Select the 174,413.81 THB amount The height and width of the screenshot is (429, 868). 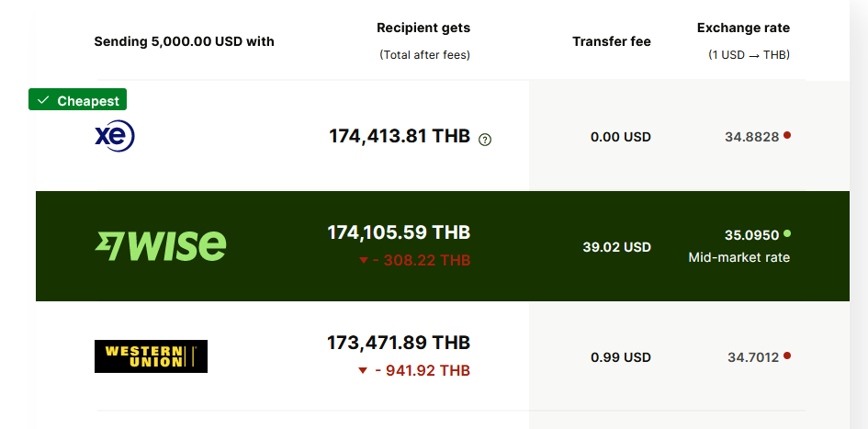pos(400,136)
